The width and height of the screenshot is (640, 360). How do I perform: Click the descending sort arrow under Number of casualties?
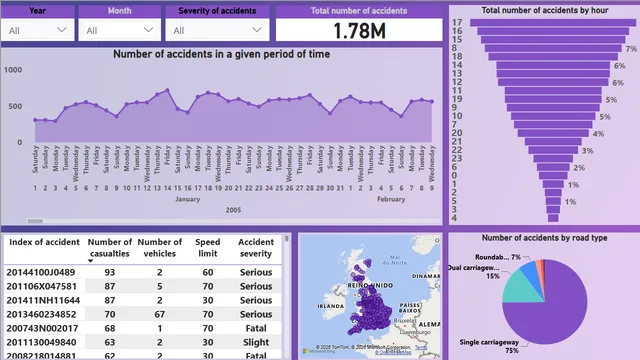tap(91, 261)
